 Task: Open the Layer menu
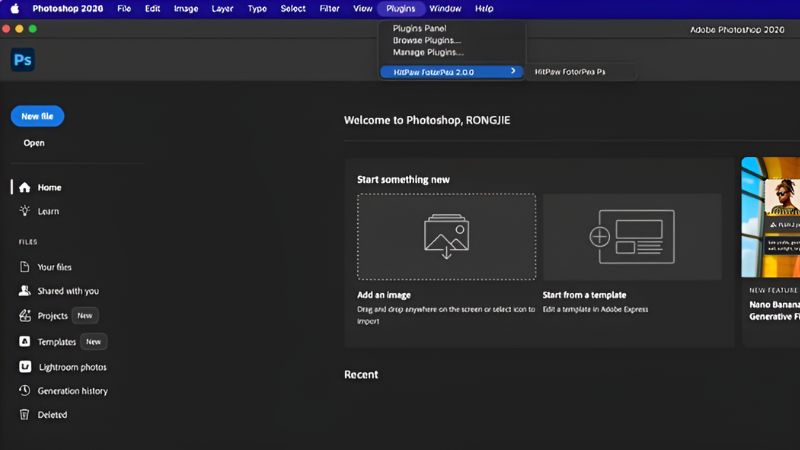pyautogui.click(x=222, y=9)
